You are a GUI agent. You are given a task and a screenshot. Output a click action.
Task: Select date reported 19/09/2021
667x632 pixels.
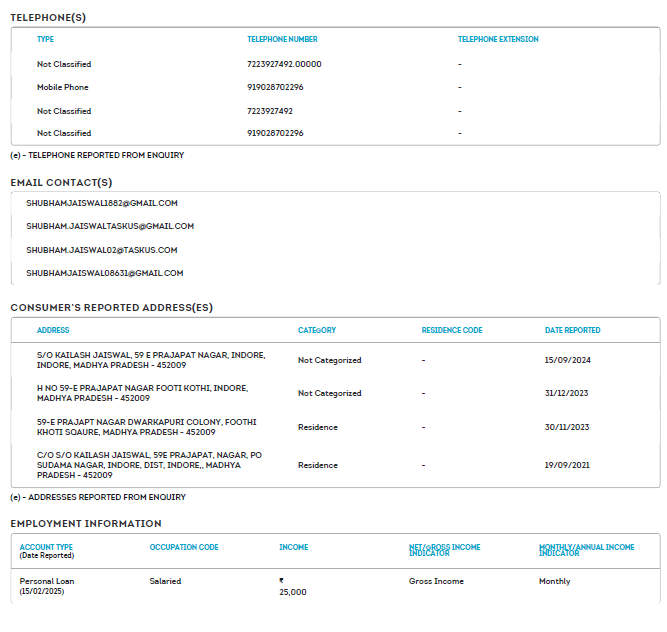coord(567,465)
